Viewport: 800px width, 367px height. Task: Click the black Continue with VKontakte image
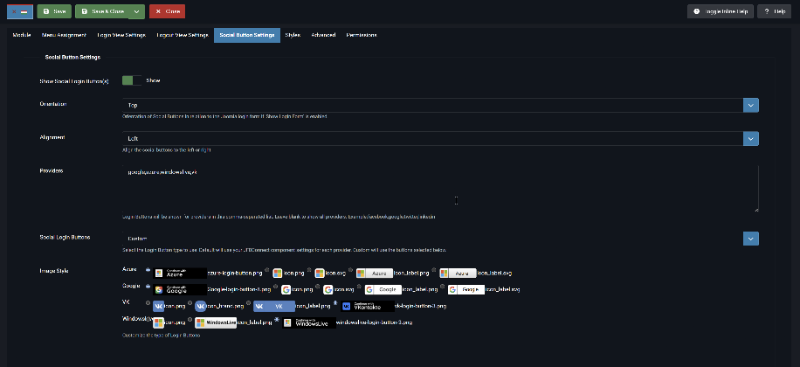[368, 306]
